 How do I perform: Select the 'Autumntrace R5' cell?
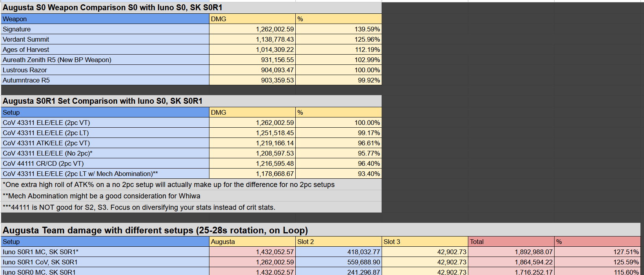point(105,80)
